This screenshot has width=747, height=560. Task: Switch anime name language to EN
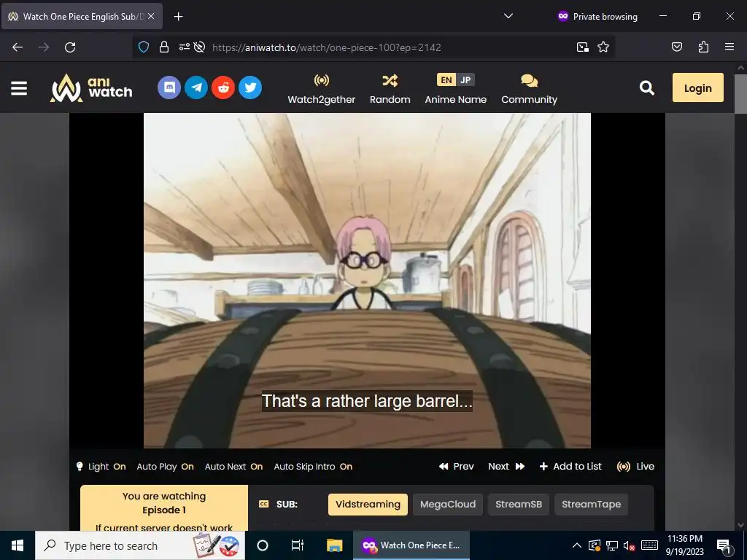446,80
